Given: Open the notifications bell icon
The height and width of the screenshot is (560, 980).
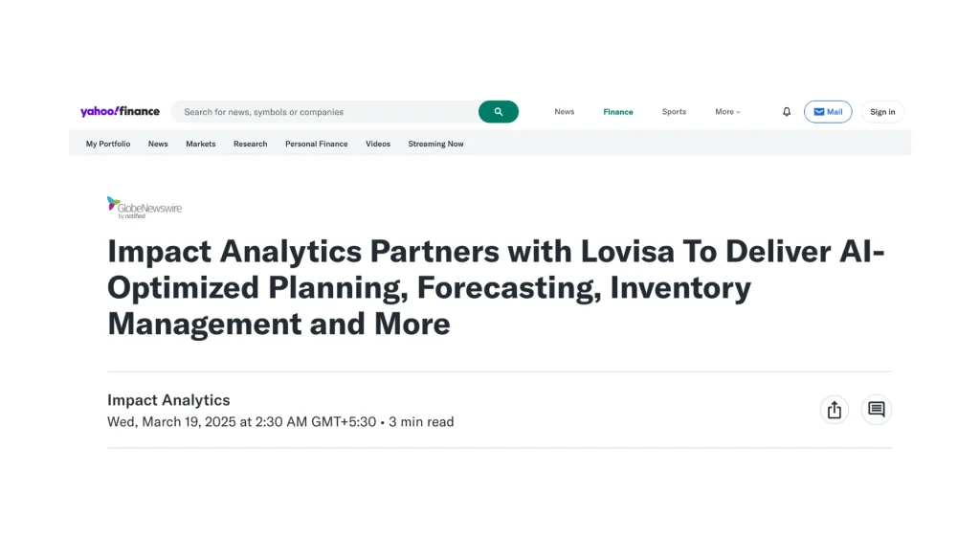Looking at the screenshot, I should [787, 112].
